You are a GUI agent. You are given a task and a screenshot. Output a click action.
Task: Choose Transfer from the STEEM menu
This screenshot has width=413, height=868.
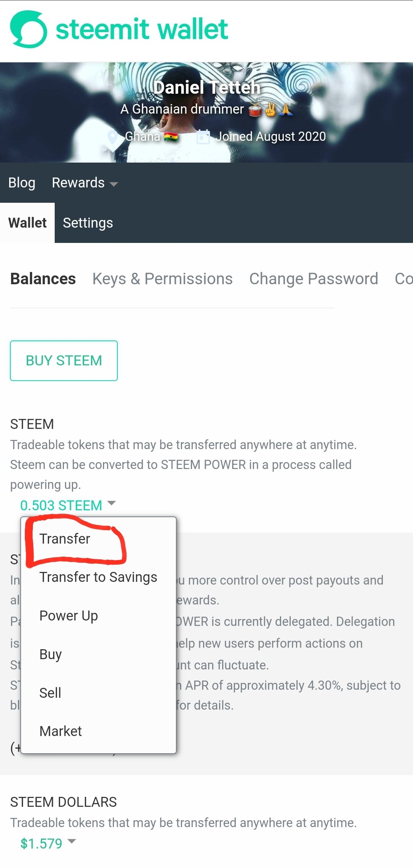coord(65,539)
